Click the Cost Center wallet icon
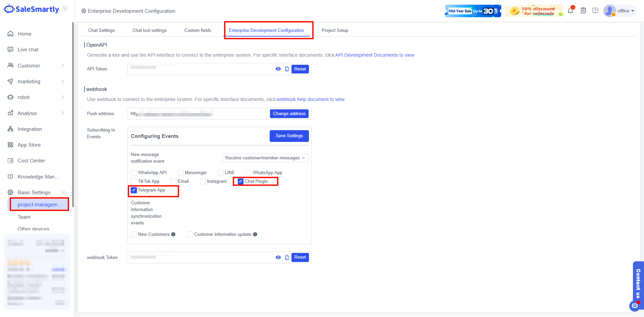644x317 pixels. 10,161
